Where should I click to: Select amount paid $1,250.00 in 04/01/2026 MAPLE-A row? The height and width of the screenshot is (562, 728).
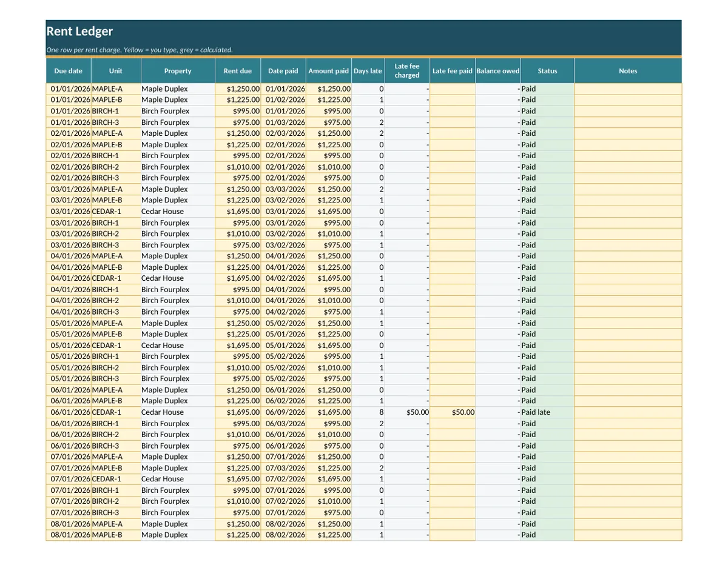click(329, 256)
